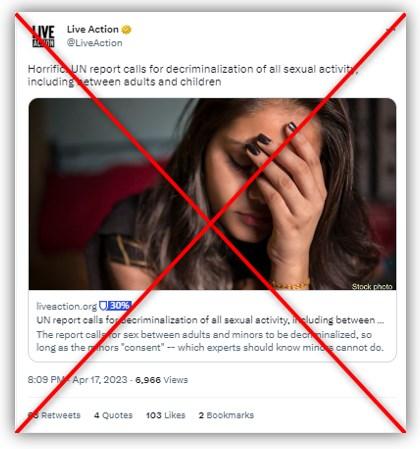Open the Live Action display name

pos(93,29)
